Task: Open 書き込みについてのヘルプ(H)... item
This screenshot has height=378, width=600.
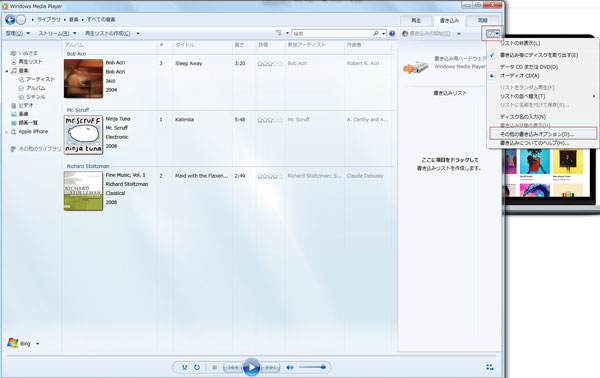Action: coord(534,143)
